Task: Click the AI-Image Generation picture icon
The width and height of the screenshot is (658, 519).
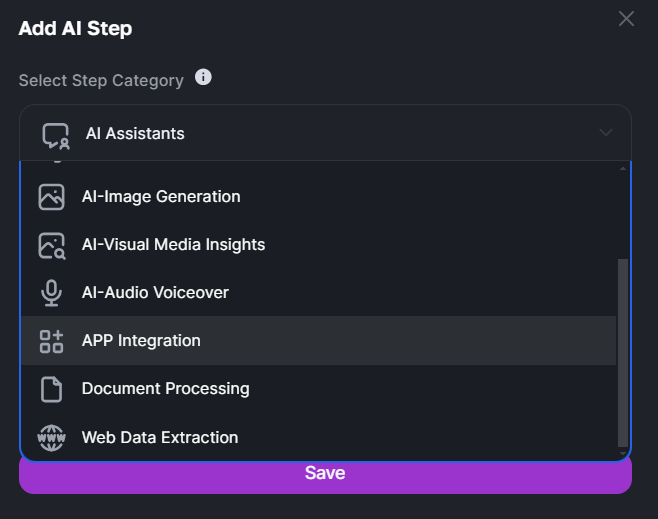Action: click(52, 197)
